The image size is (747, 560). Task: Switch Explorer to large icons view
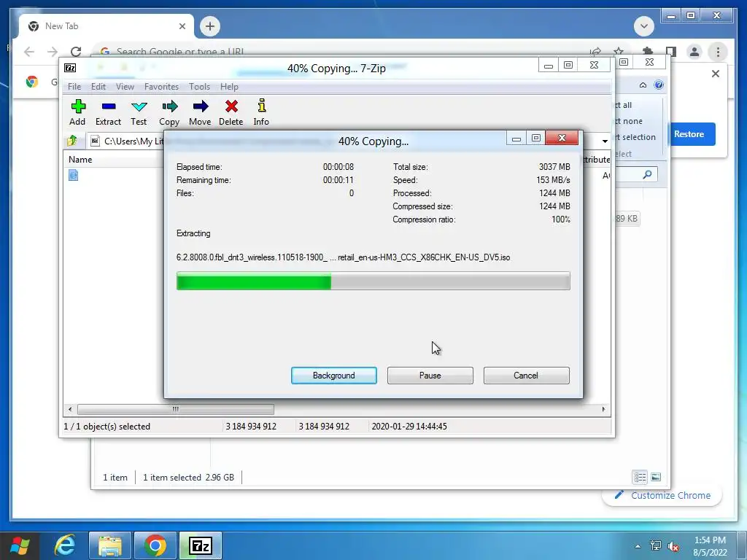[x=656, y=477]
